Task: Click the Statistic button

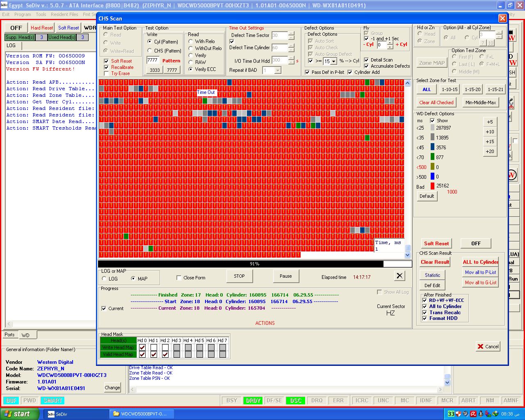Action: tap(432, 275)
